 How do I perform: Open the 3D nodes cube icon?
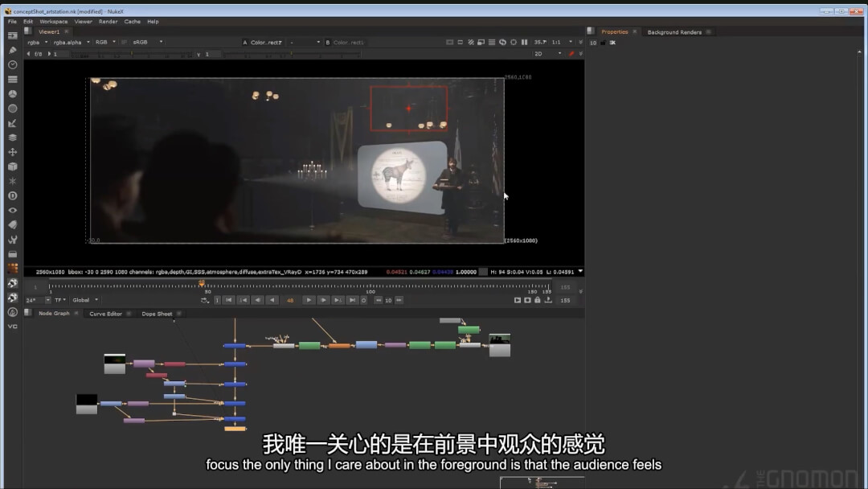coord(12,166)
